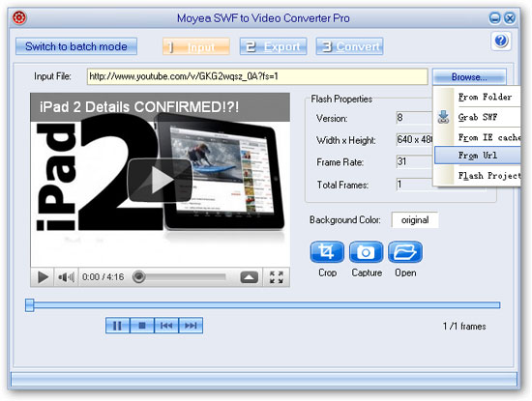
Task: Click the Open folder icon
Action: coord(405,252)
